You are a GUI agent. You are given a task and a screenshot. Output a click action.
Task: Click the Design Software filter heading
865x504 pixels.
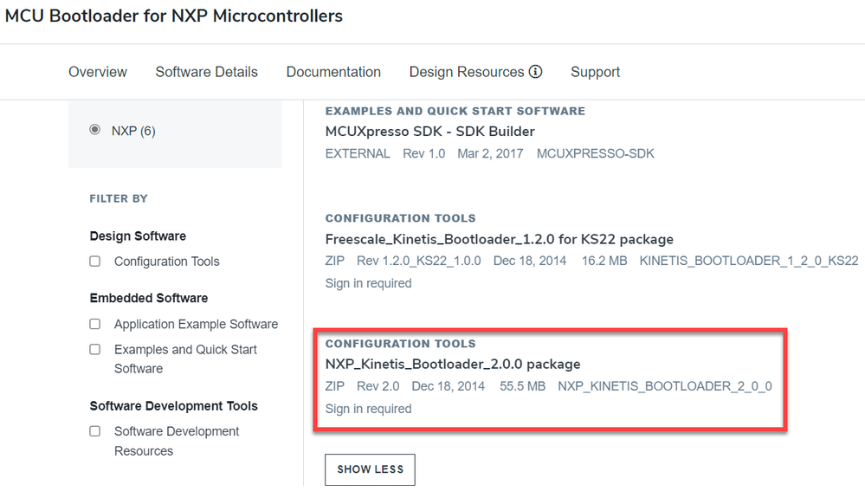click(137, 236)
